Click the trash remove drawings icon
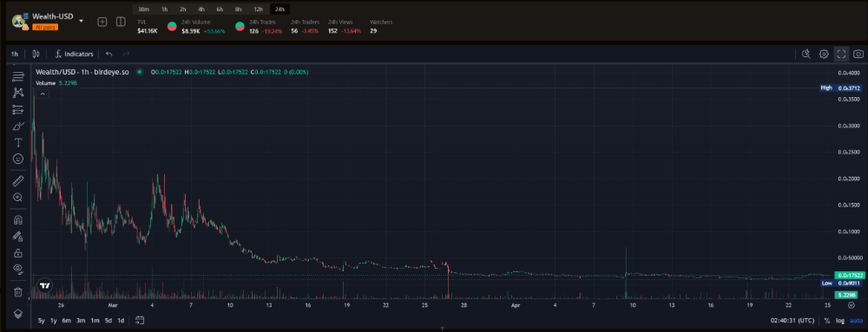 [17, 291]
